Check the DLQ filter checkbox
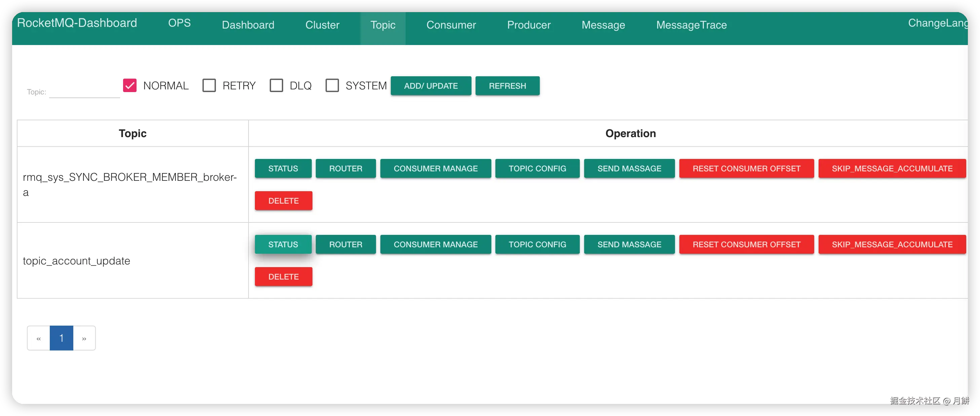This screenshot has height=416, width=980. pyautogui.click(x=276, y=86)
